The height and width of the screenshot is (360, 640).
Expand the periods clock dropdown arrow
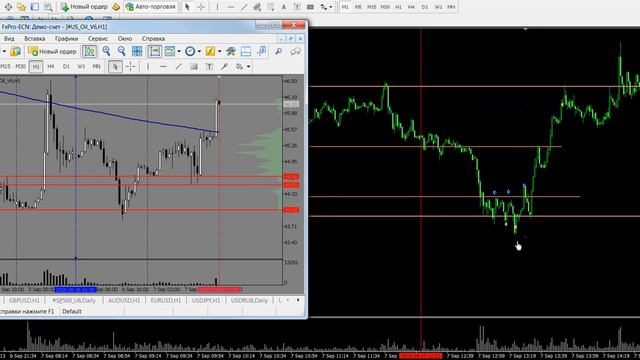(199, 51)
